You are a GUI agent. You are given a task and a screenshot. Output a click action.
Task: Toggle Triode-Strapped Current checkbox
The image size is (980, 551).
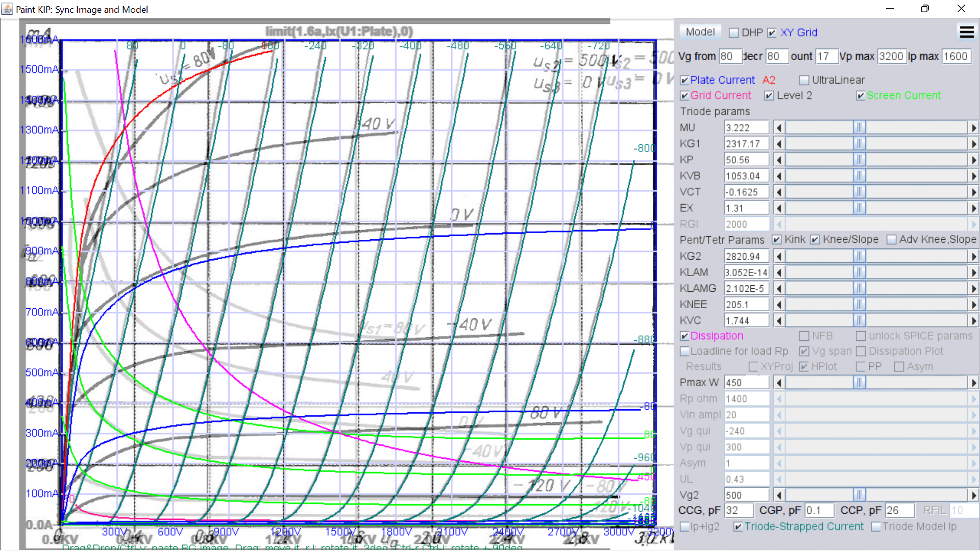point(738,527)
